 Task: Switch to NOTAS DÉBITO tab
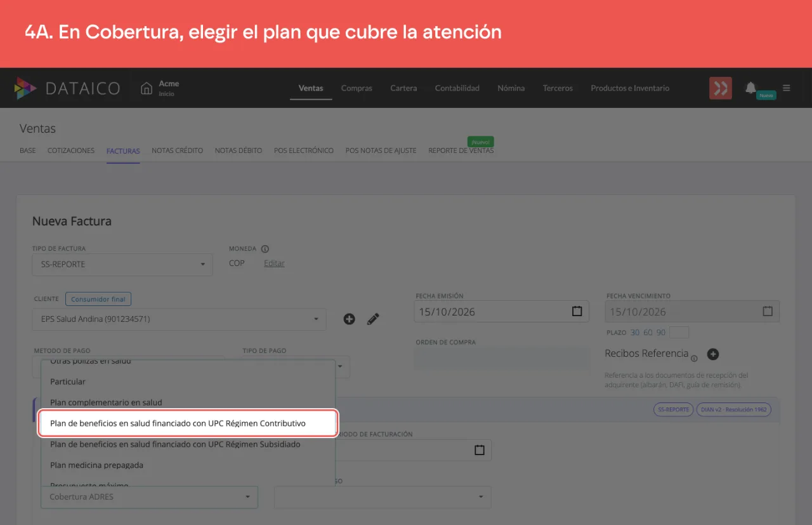[x=239, y=150]
